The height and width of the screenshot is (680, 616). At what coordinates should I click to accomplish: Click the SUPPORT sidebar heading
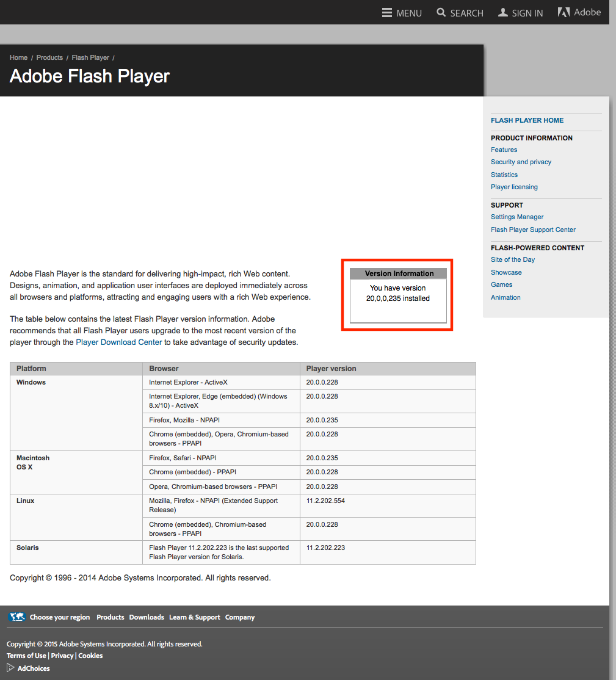coord(507,205)
